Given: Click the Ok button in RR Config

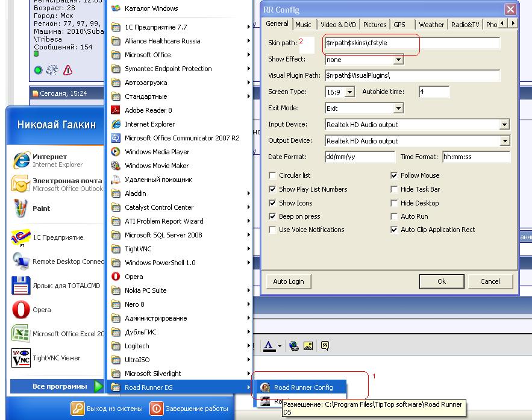Looking at the screenshot, I should coord(442,281).
